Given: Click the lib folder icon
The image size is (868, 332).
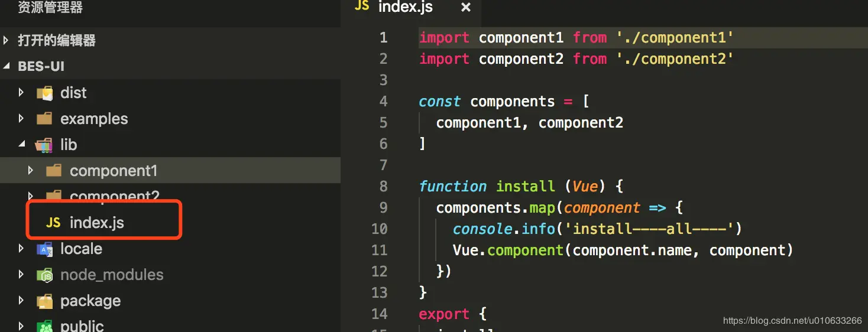Looking at the screenshot, I should click(44, 145).
